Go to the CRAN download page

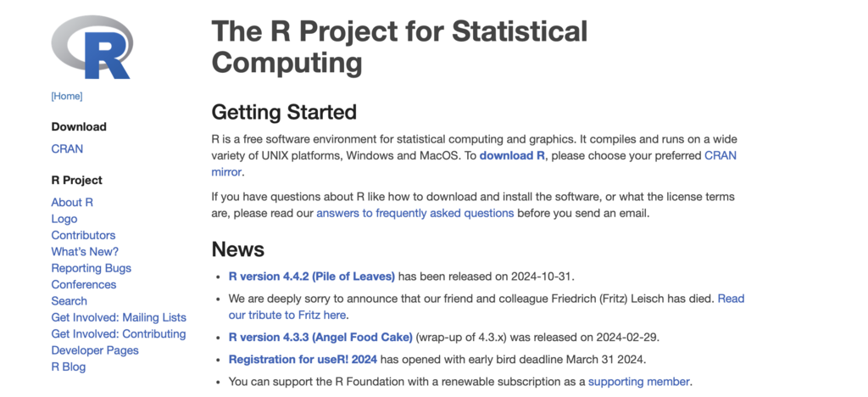tap(67, 149)
